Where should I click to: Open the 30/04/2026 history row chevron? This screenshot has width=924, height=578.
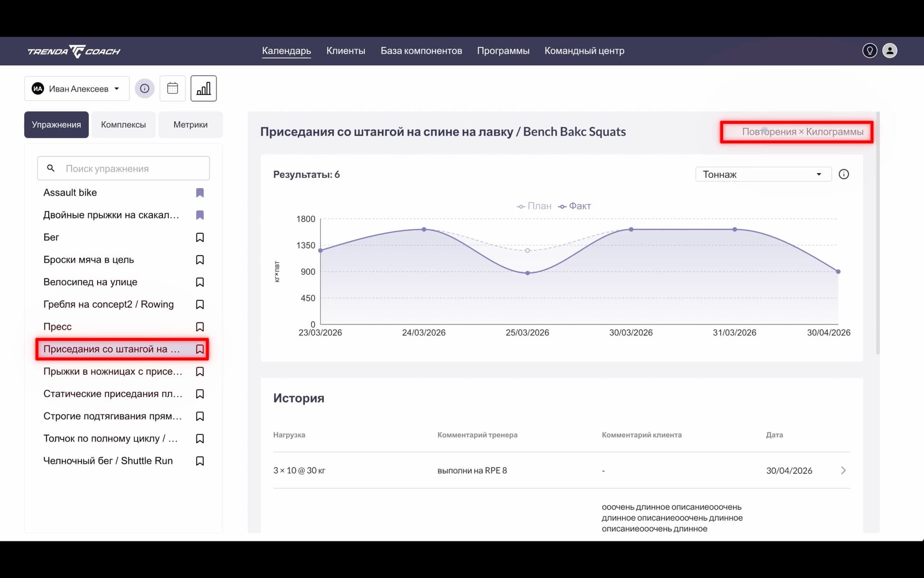pyautogui.click(x=843, y=471)
